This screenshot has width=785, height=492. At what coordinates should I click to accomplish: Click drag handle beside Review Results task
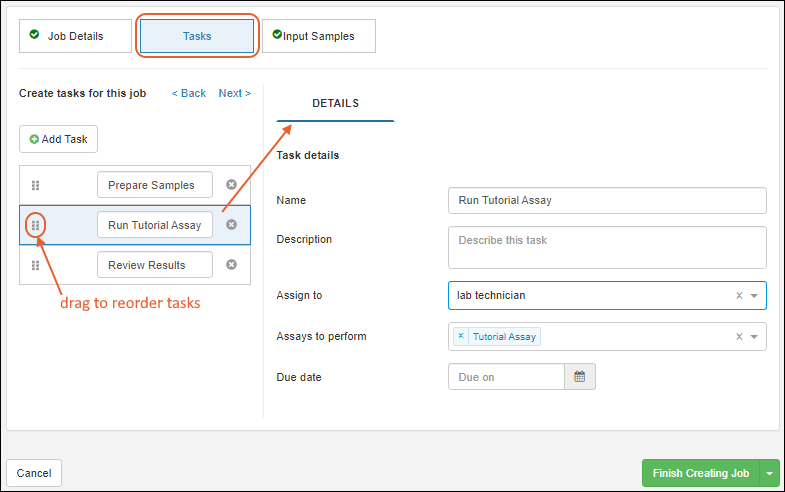[35, 265]
